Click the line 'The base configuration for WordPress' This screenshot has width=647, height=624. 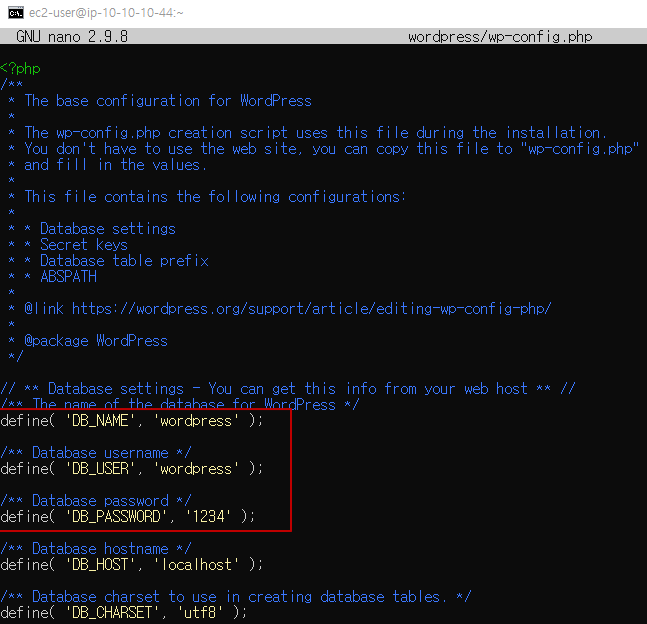pyautogui.click(x=168, y=101)
